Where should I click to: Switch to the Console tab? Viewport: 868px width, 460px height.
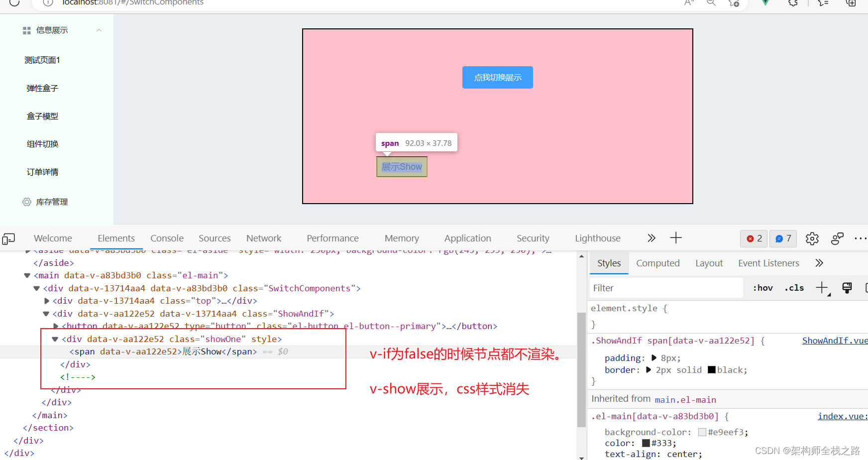(x=167, y=238)
